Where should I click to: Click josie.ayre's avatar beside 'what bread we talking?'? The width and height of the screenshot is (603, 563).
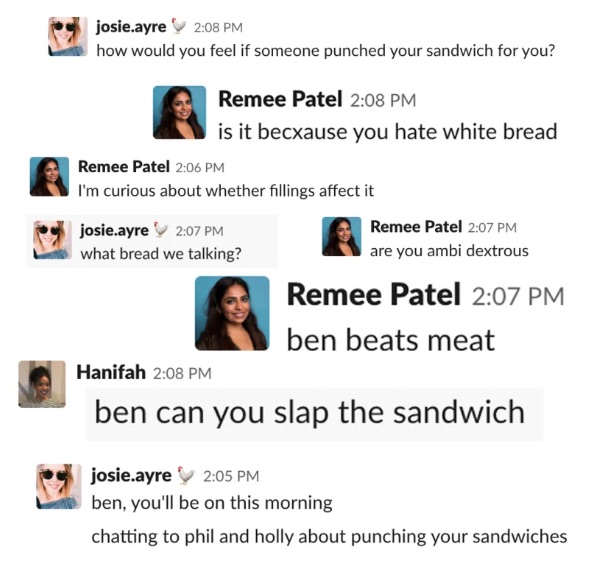point(52,240)
